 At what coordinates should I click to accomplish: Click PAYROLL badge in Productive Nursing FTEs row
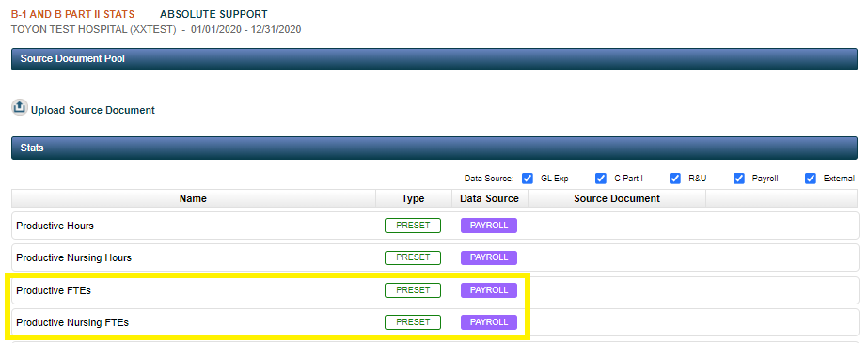point(489,322)
